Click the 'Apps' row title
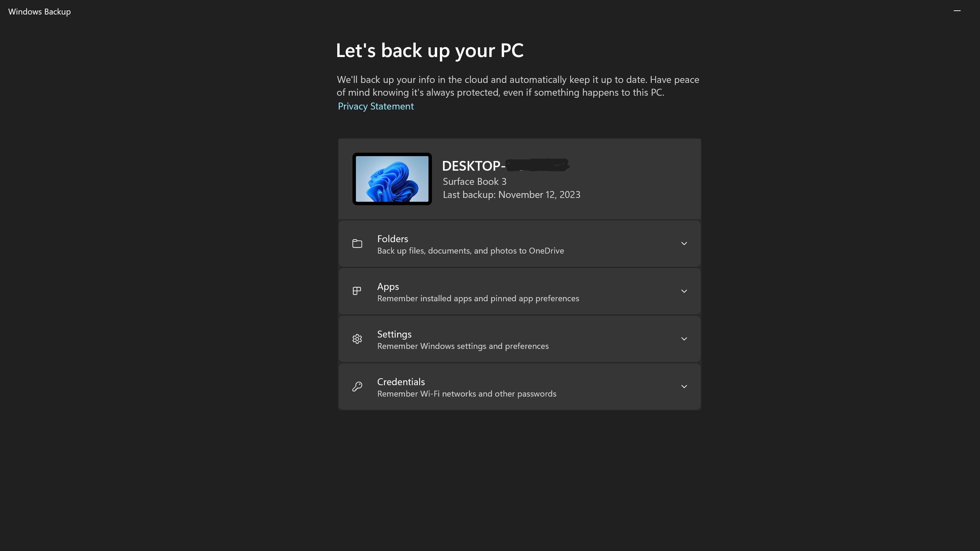 pyautogui.click(x=388, y=286)
